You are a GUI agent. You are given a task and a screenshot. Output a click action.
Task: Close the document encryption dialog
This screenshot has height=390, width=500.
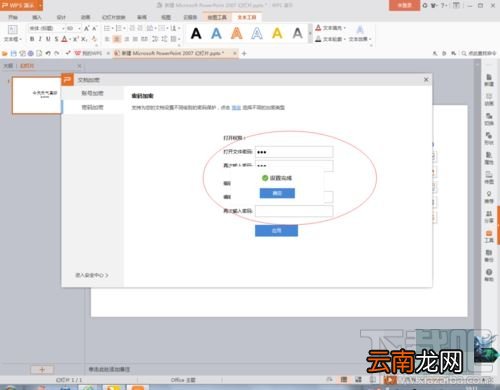pyautogui.click(x=426, y=80)
